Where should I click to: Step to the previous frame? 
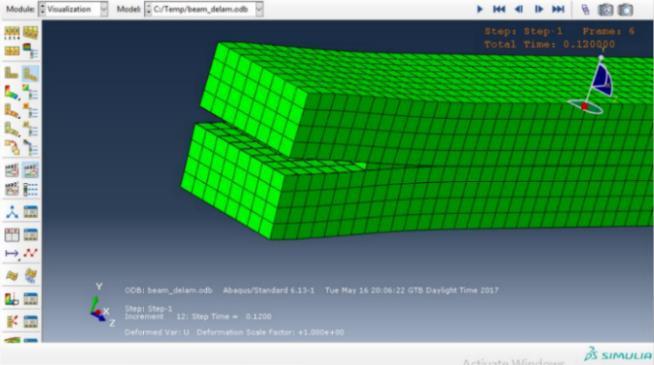[519, 9]
